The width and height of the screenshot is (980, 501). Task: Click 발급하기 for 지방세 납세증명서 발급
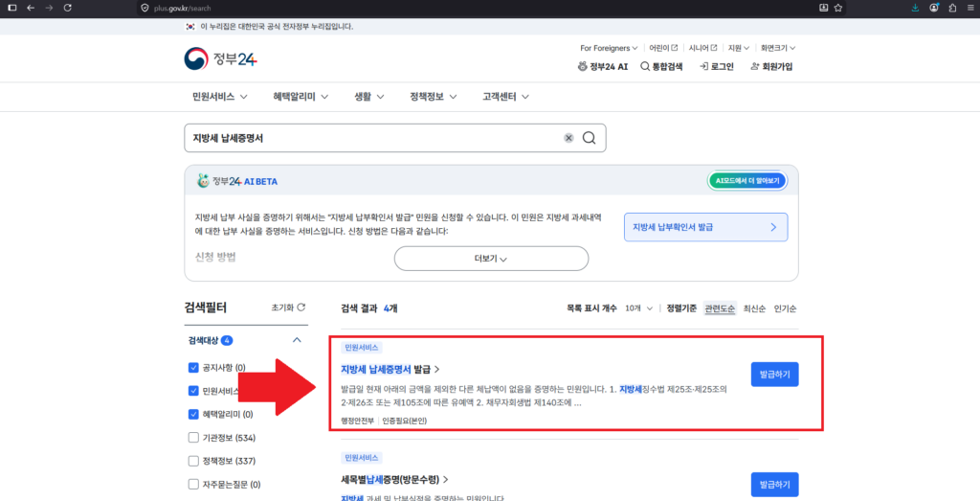774,375
